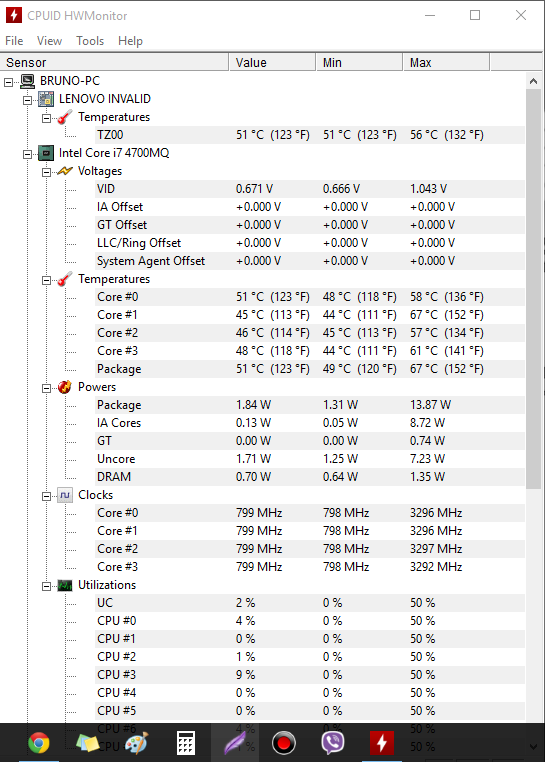Click the Voltages lightning icon
Screen dimensions: 545x762
pyautogui.click(x=65, y=171)
